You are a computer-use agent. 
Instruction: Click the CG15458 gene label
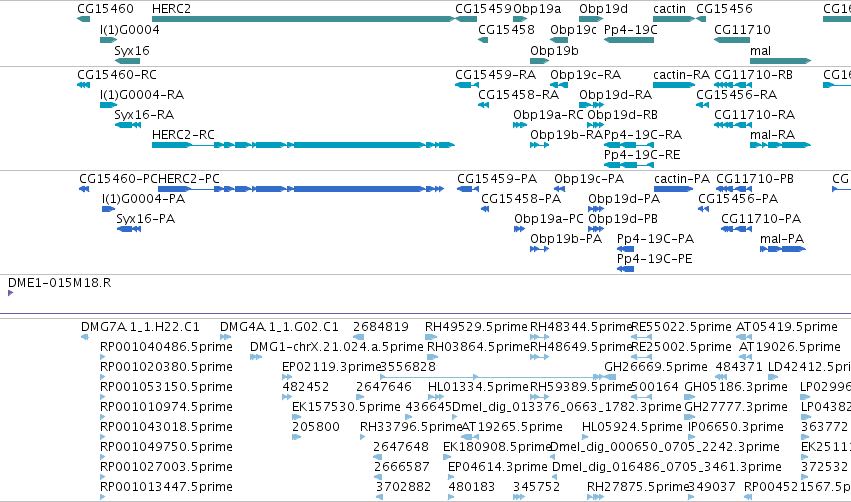pyautogui.click(x=506, y=29)
